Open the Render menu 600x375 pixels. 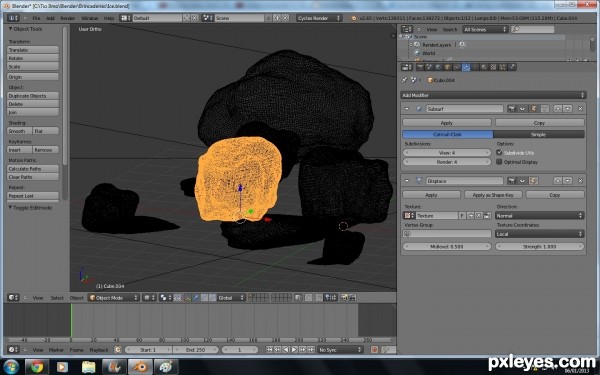click(68, 18)
